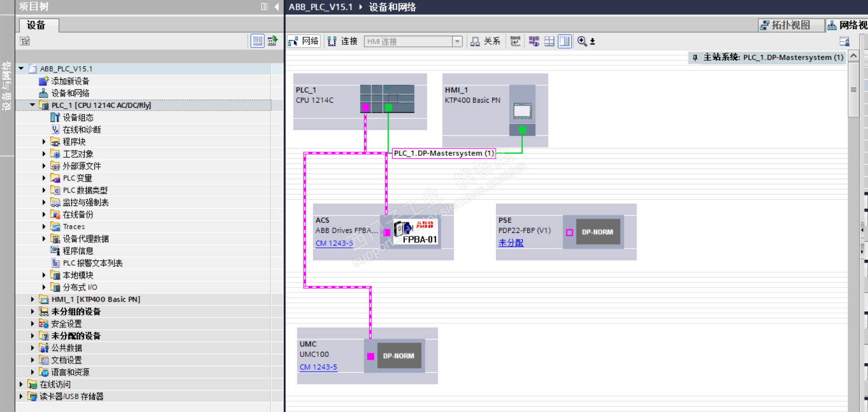The width and height of the screenshot is (868, 412).
Task: Click the 安全设置 security settings icon
Action: 44,324
